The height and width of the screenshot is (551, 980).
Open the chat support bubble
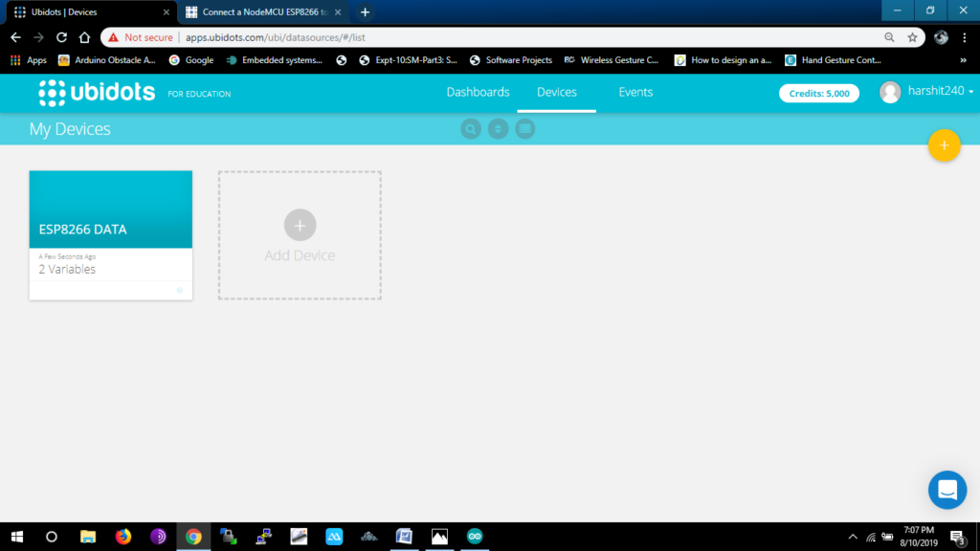[947, 490]
